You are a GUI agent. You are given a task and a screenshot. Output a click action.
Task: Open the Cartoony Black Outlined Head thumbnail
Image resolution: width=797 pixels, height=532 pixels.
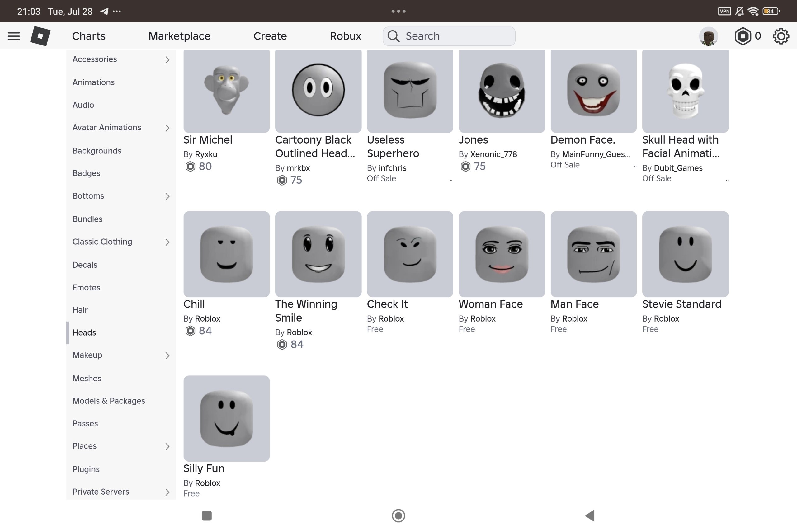tap(318, 91)
